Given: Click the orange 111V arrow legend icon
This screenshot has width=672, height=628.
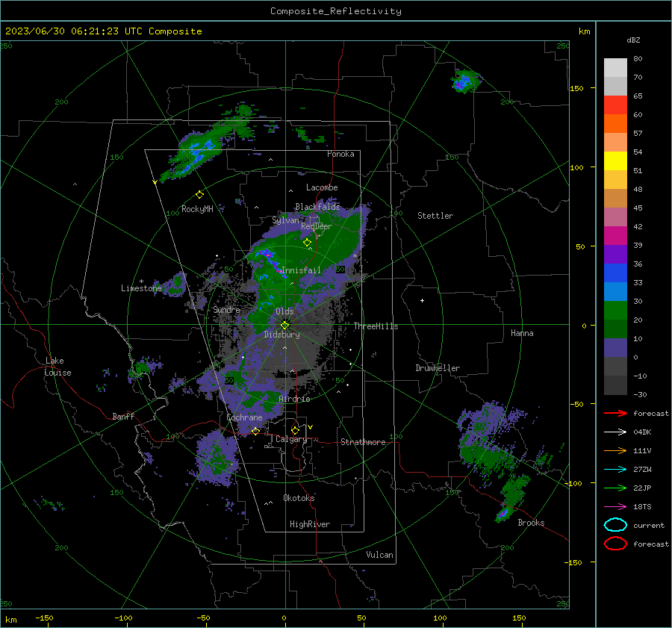Looking at the screenshot, I should 615,450.
